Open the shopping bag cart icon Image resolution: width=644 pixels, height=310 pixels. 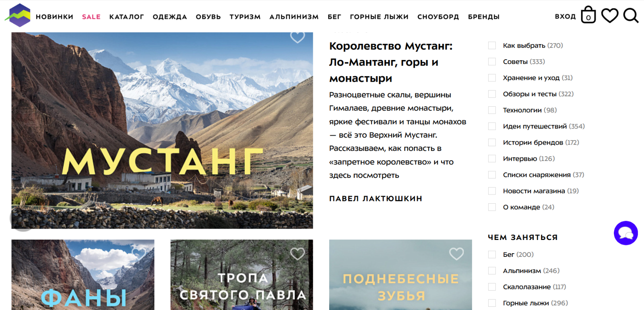(588, 15)
